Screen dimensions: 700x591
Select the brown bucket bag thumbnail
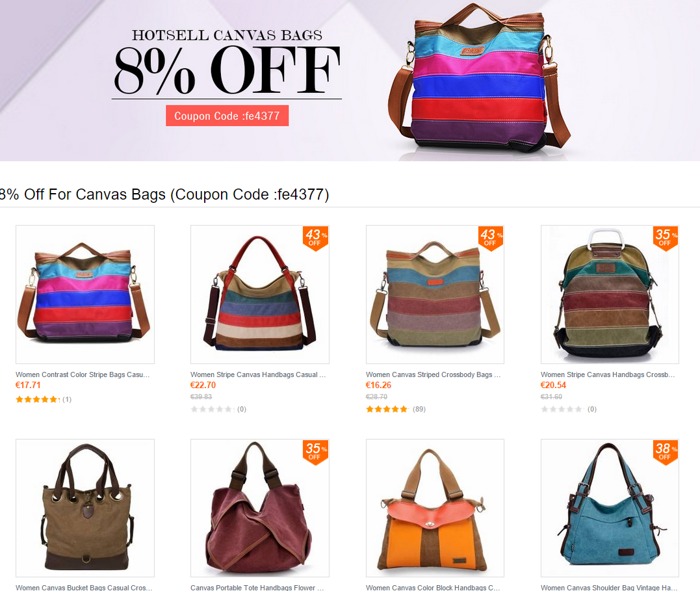point(85,508)
